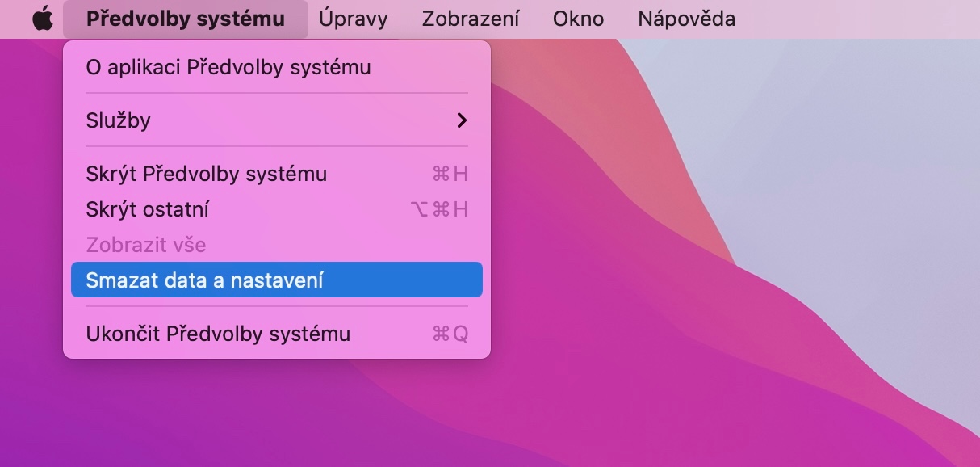Click the greyed-out Zobrazit vše item
This screenshot has height=467, width=980.
pos(145,245)
